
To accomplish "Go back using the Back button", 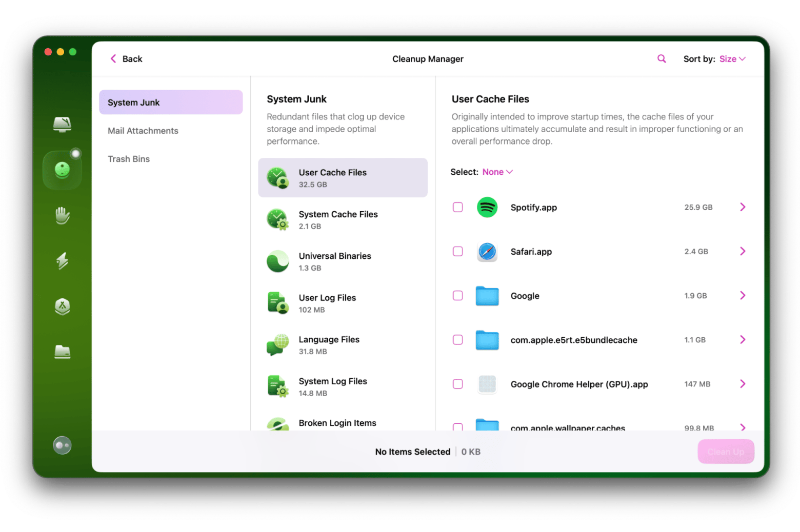I will point(126,59).
